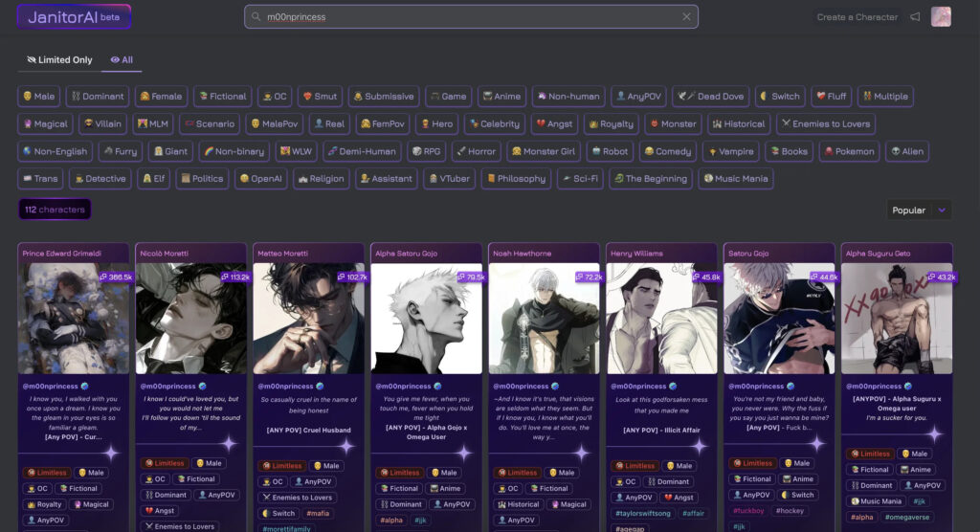Select the Multiple tag
The height and width of the screenshot is (532, 980).
click(885, 97)
